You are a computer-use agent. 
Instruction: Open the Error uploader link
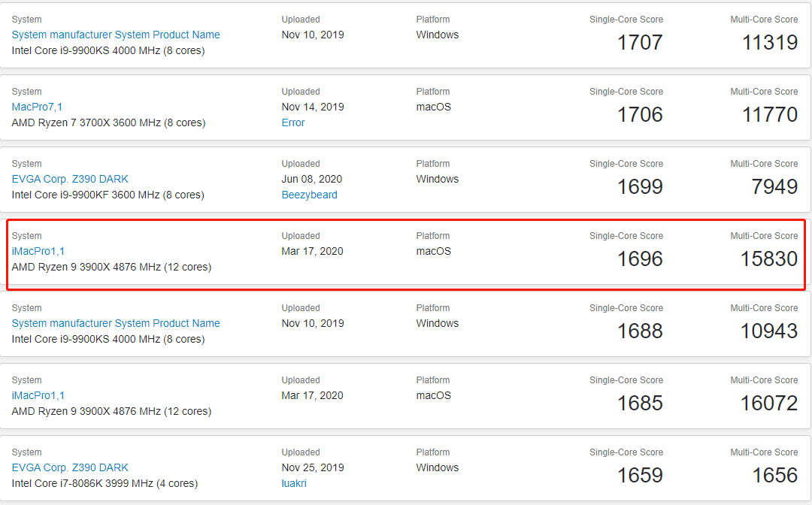click(293, 122)
